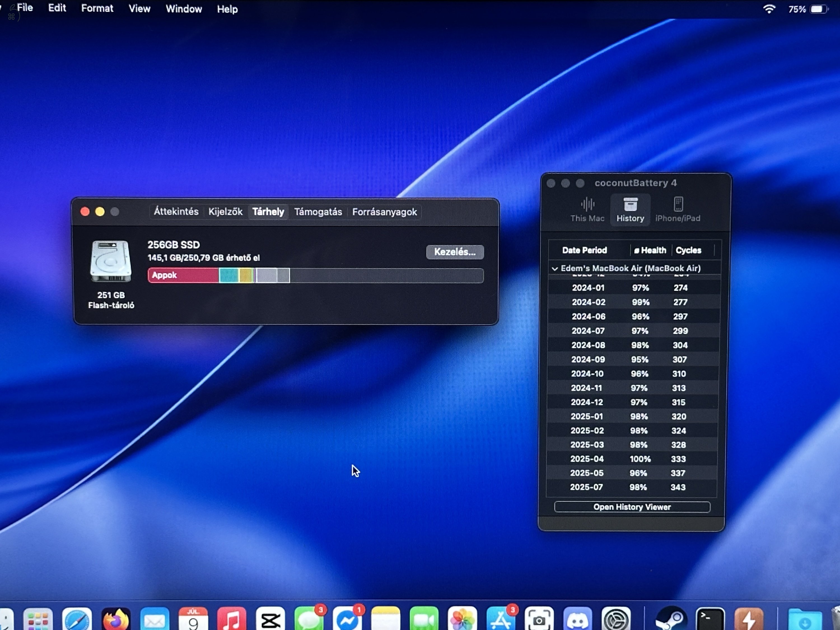Select the 2025-01 history row
Image resolution: width=840 pixels, height=630 pixels.
[x=632, y=416]
